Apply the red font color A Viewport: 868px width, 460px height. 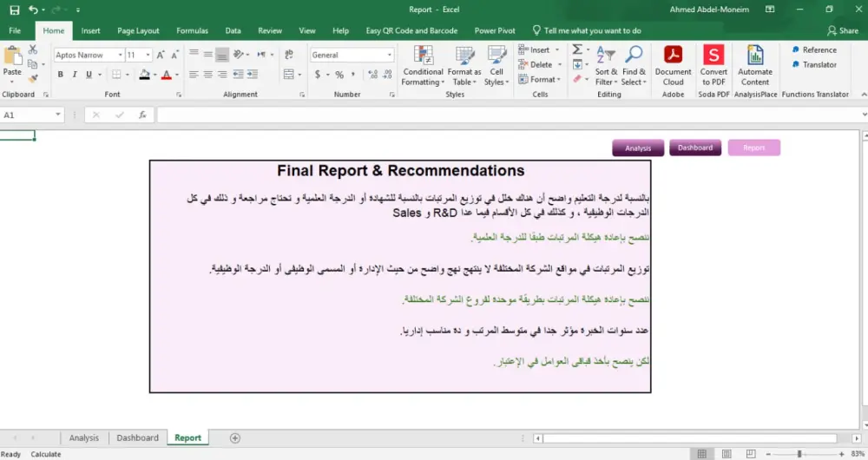(x=166, y=74)
